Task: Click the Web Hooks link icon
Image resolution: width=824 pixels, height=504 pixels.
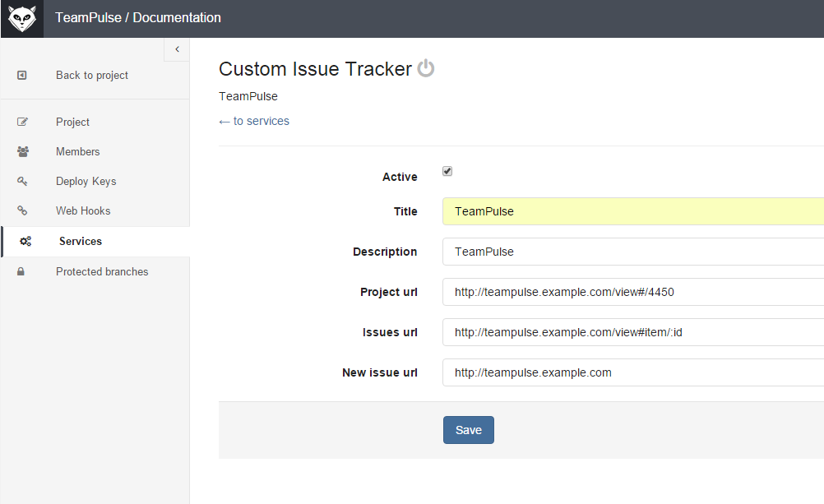Action: click(22, 210)
